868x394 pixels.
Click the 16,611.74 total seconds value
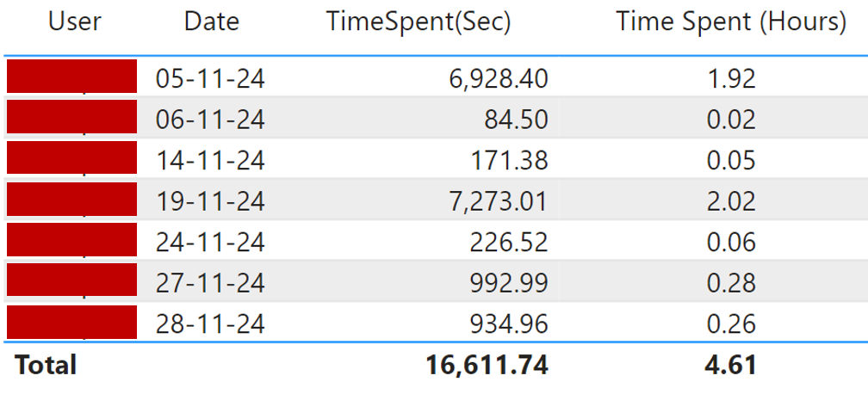[487, 365]
